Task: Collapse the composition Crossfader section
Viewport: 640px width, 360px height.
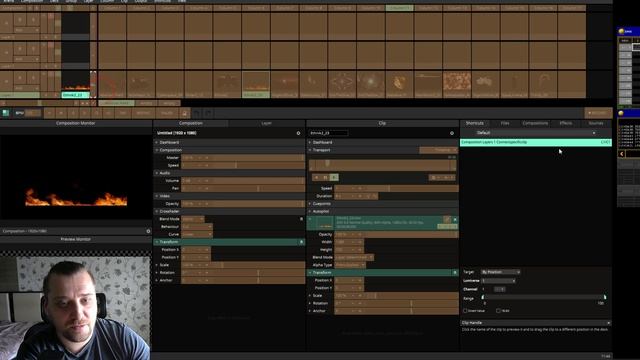Action: click(x=157, y=211)
